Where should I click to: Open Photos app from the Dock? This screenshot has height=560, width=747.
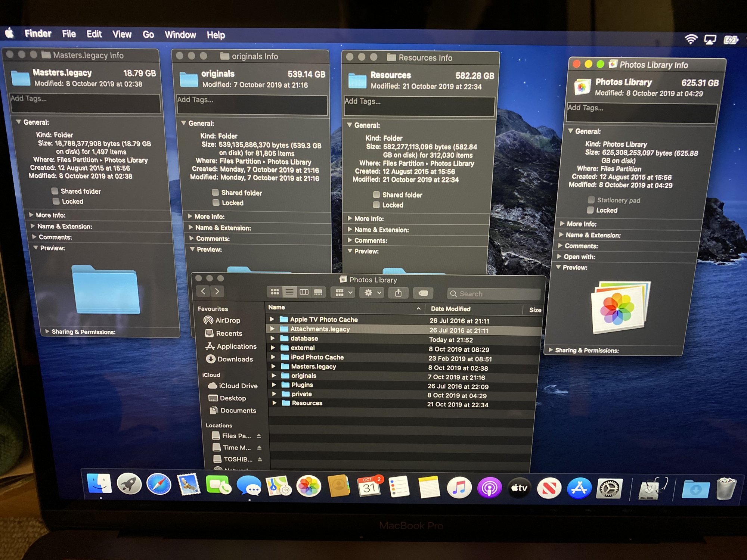pos(309,486)
